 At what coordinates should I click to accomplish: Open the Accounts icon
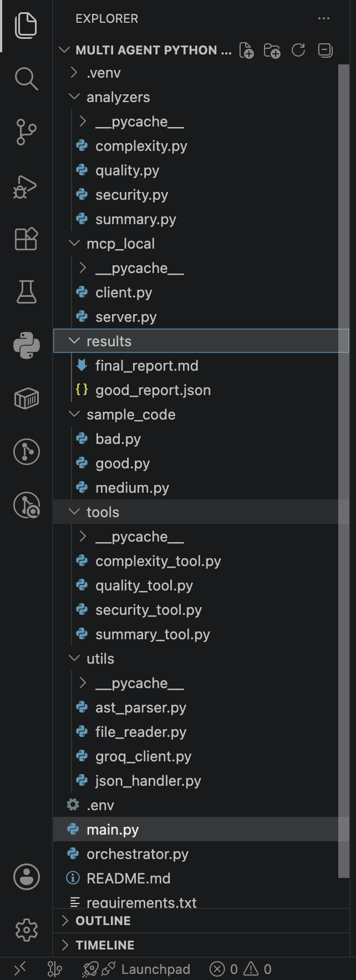point(26,877)
